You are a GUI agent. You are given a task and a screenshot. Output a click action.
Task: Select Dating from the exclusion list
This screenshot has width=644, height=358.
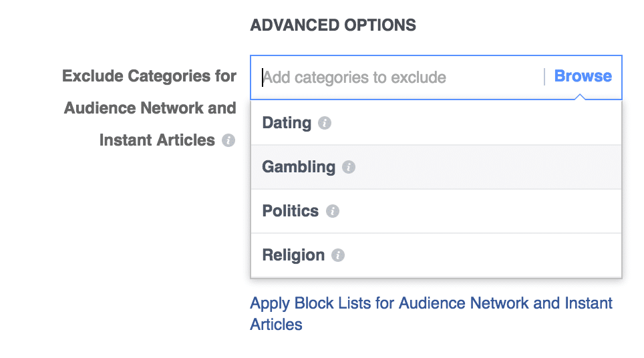click(436, 123)
